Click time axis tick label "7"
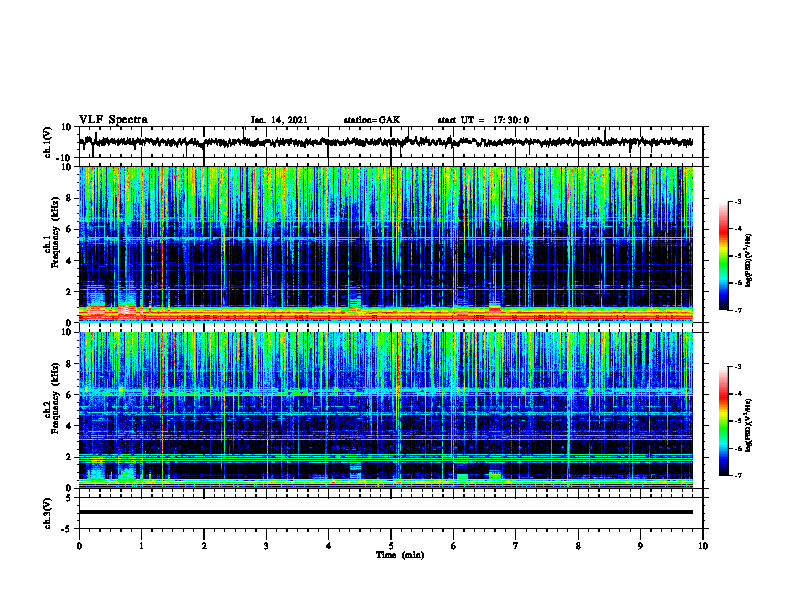This screenshot has height=612, width=792. (516, 546)
